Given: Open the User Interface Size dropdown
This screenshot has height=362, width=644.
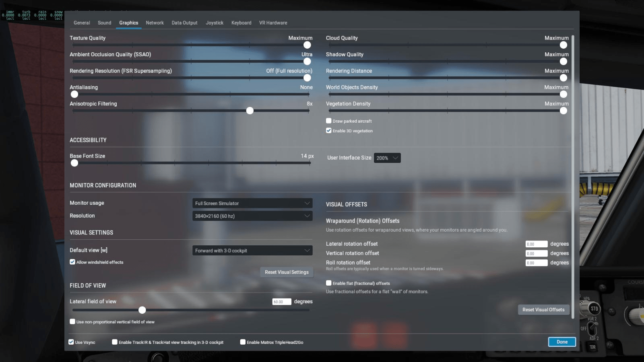Looking at the screenshot, I should point(386,158).
